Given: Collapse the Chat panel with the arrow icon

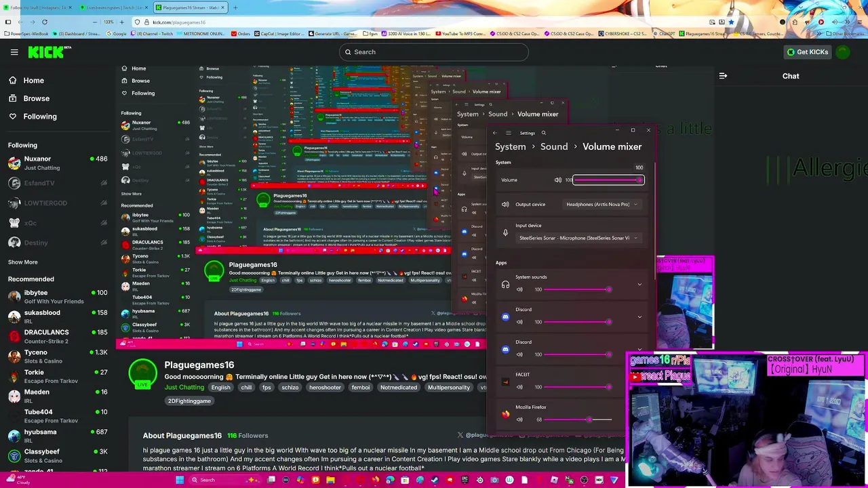Looking at the screenshot, I should (723, 76).
